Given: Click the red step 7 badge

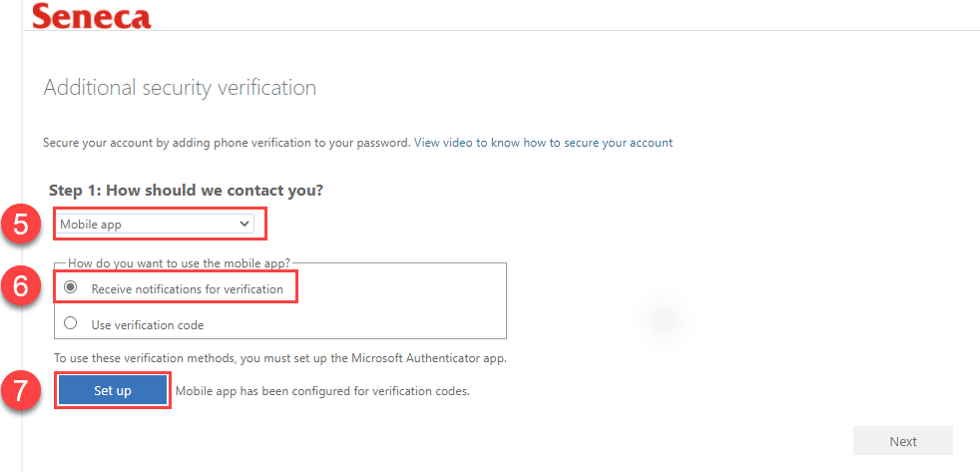Looking at the screenshot, I should point(22,391).
